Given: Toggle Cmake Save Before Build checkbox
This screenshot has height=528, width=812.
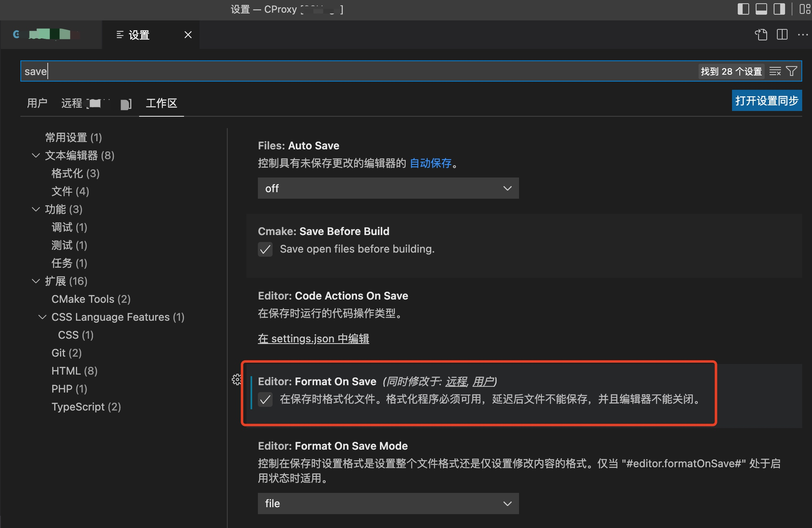Looking at the screenshot, I should tap(265, 249).
